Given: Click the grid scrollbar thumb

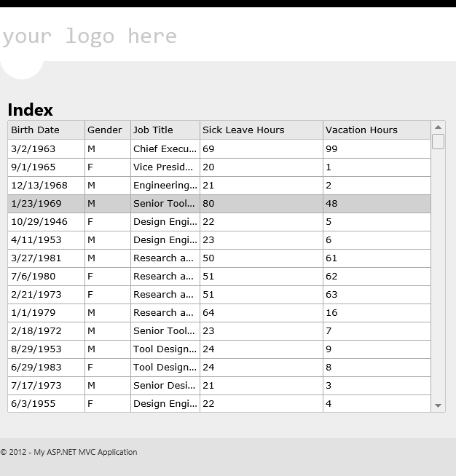Looking at the screenshot, I should 438,141.
